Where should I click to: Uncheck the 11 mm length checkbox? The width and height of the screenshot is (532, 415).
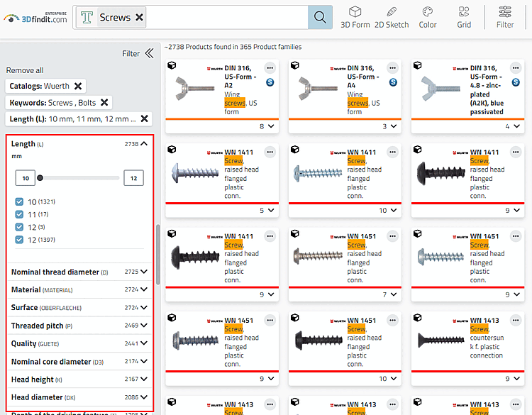(x=20, y=215)
